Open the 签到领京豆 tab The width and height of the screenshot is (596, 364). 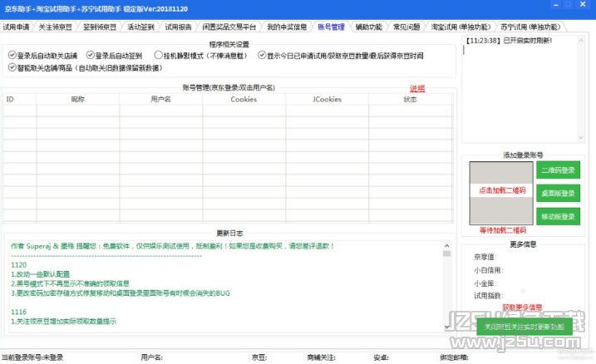tap(100, 27)
